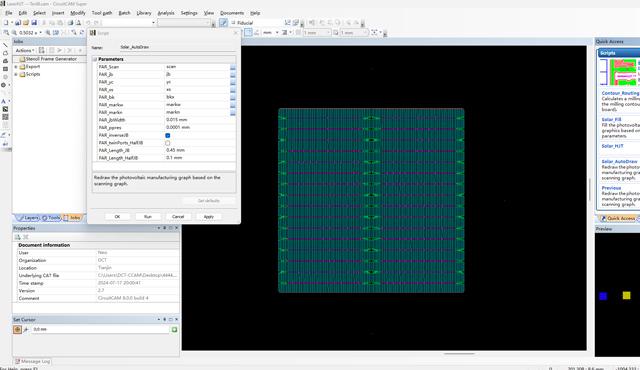Click the highlighted grid toggle icon
The height and width of the screenshot is (370, 640).
point(248,33)
